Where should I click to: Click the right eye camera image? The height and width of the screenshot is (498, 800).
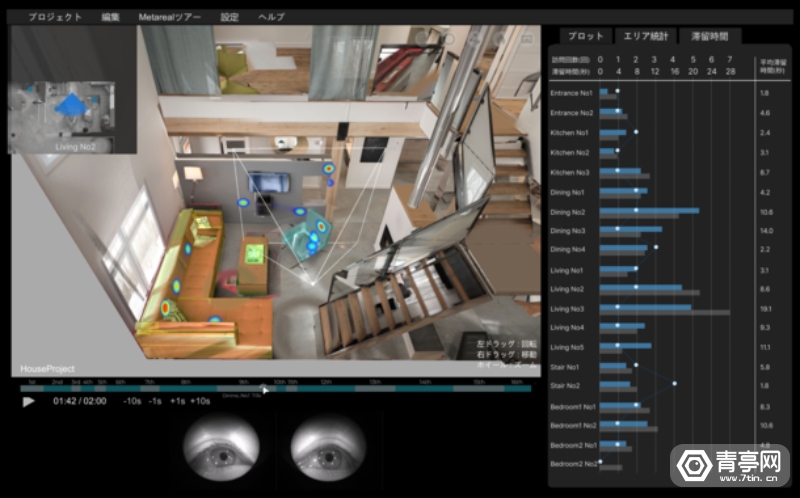click(326, 449)
